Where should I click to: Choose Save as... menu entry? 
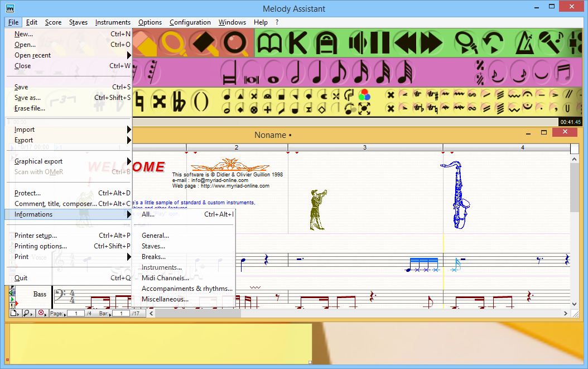tap(69, 98)
